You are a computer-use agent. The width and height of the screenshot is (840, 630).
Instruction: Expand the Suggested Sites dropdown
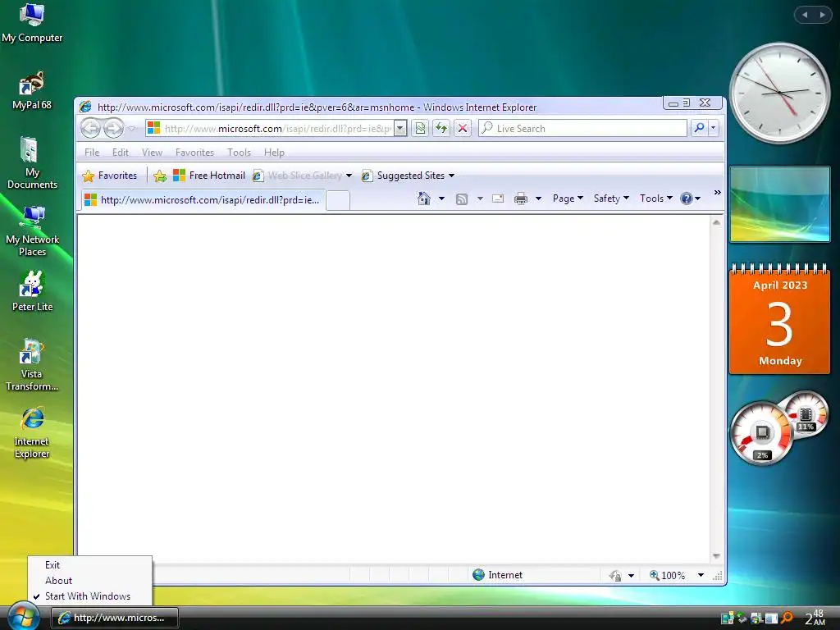click(x=452, y=176)
